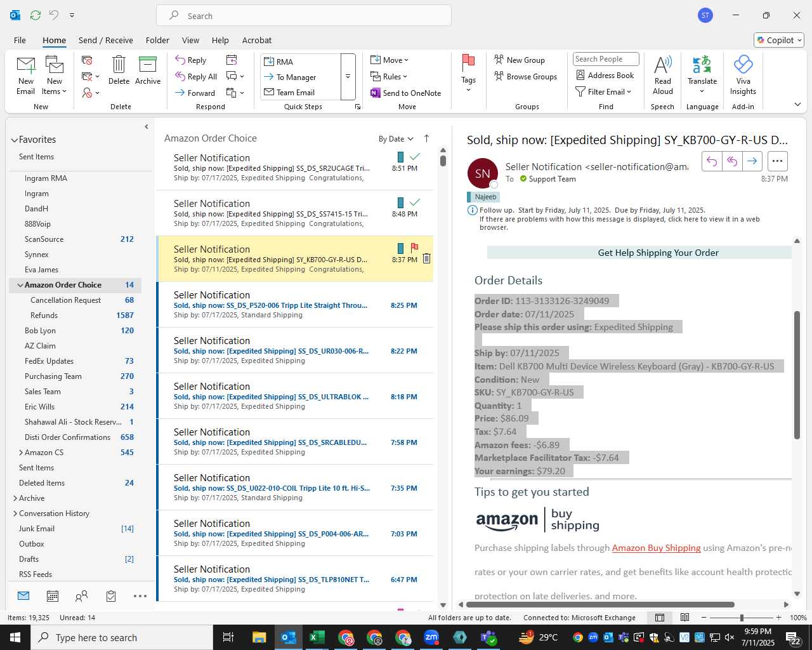Screen dimensions: 812x650
Task: Open Excel from the taskbar
Action: click(x=317, y=637)
